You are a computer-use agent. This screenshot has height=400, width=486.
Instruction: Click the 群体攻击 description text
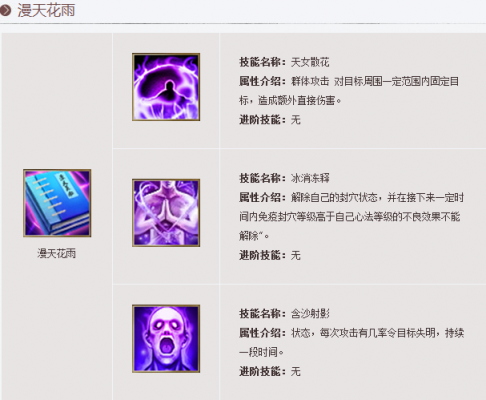[310, 81]
